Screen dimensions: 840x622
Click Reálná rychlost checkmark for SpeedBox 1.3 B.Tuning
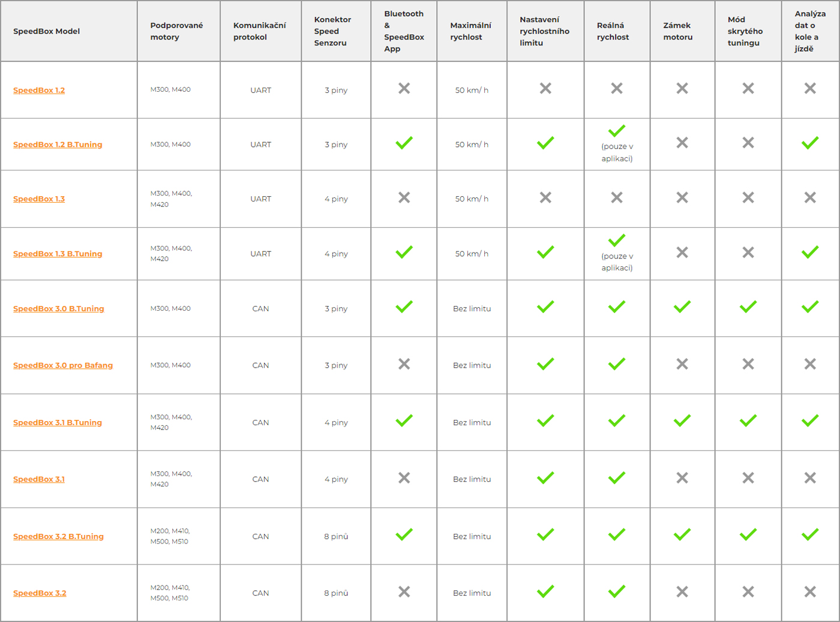pyautogui.click(x=617, y=240)
